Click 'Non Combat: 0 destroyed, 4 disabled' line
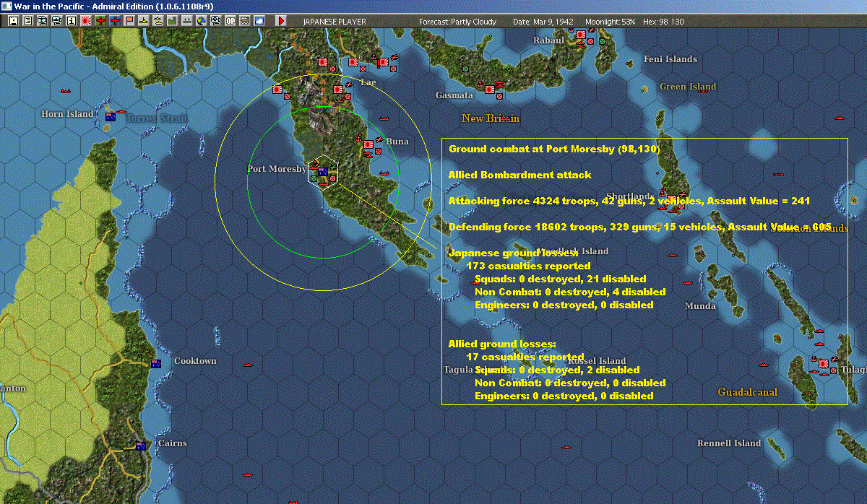 [570, 292]
